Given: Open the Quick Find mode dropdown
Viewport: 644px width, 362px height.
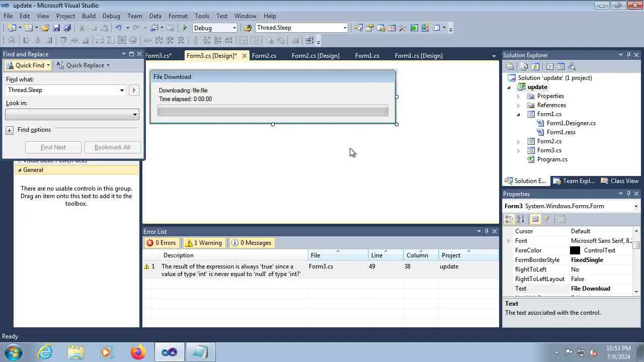Looking at the screenshot, I should [x=48, y=65].
